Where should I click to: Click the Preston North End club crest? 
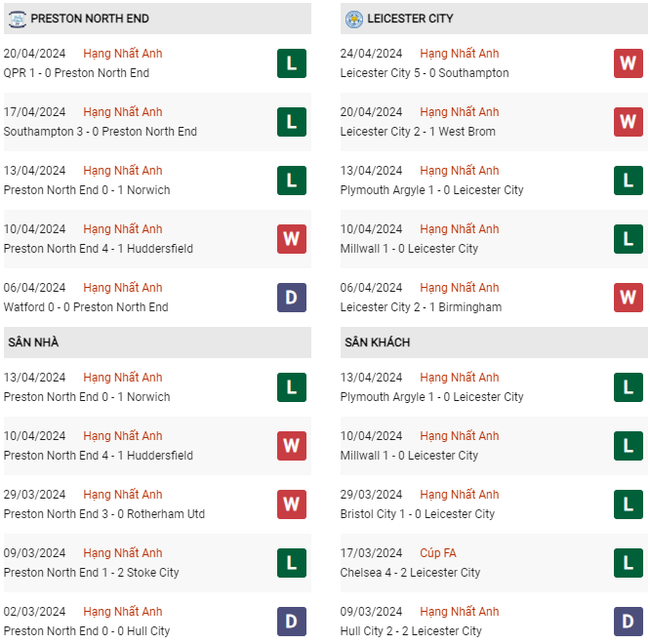tap(18, 19)
